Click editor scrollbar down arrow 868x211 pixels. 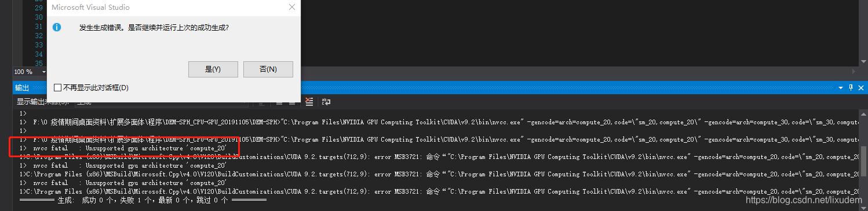click(863, 61)
